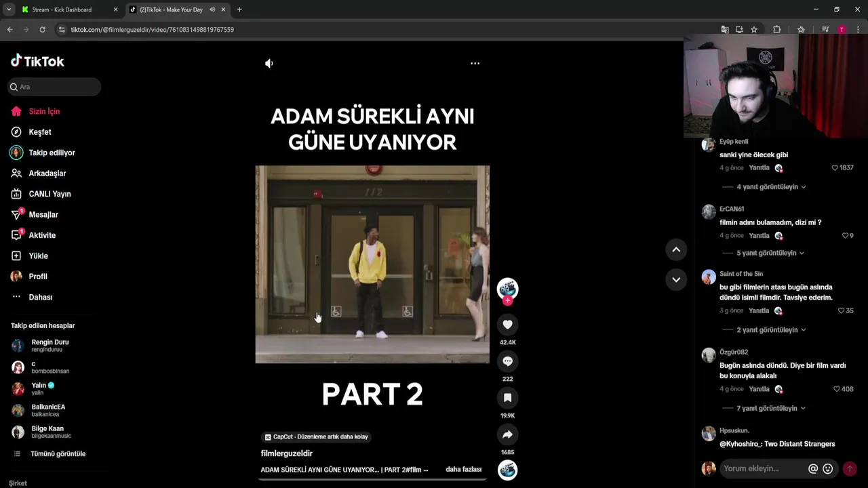
Task: Open Bilge Kaan followed account
Action: 41,432
